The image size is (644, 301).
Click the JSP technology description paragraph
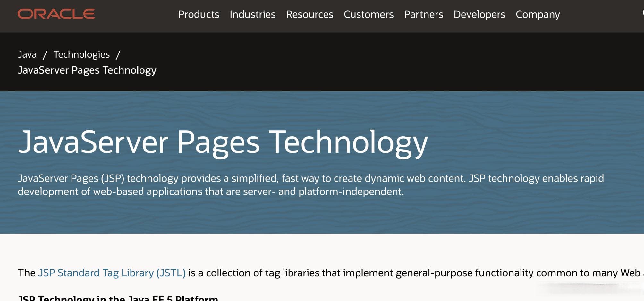pyautogui.click(x=311, y=185)
